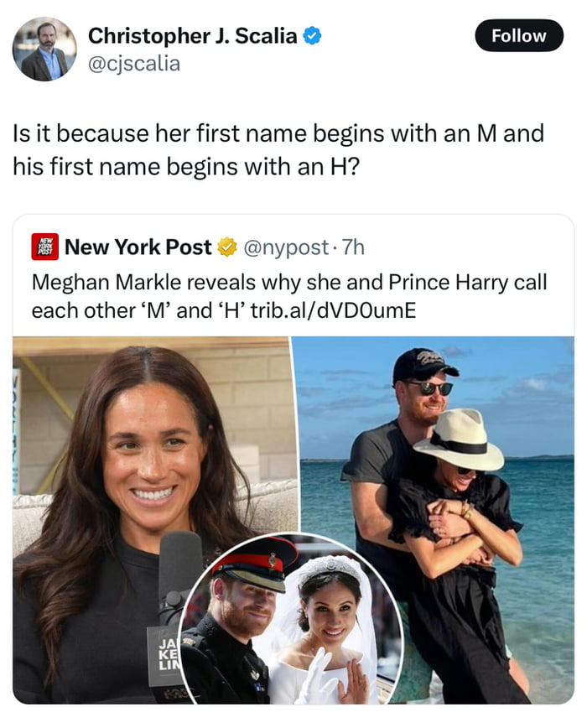587x728 pixels.
Task: Click the 7h timestamp on quoted post
Action: point(352,247)
